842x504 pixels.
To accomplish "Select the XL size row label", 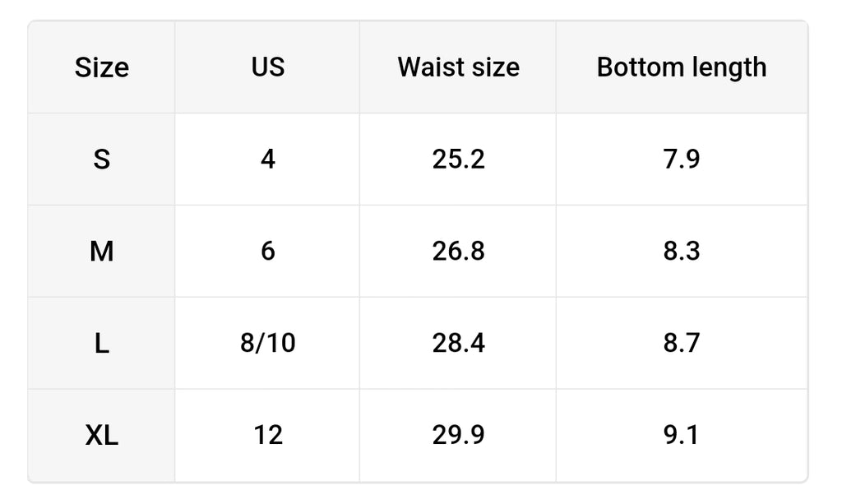I will [101, 435].
